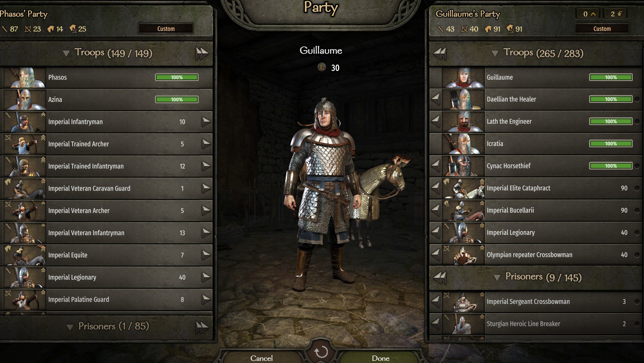Screen dimensions: 644x363
Task: Open Custom sort dropdown in Guillaume's Party
Action: coord(602,29)
